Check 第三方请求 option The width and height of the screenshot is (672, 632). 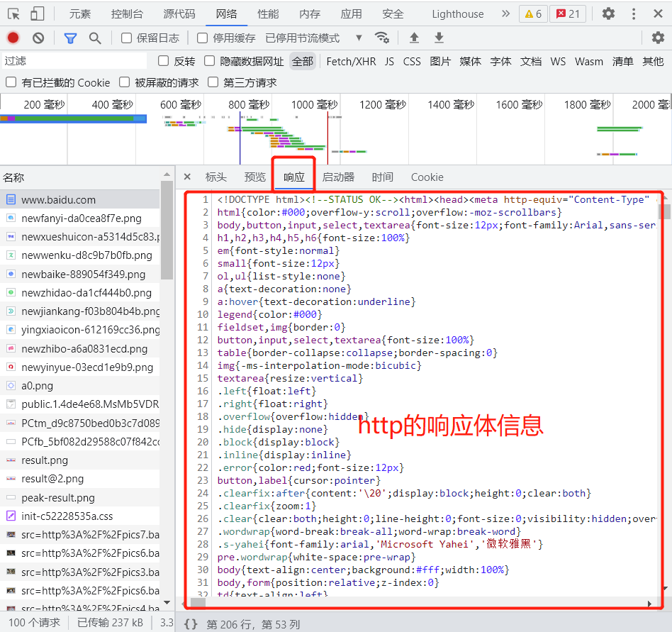213,82
